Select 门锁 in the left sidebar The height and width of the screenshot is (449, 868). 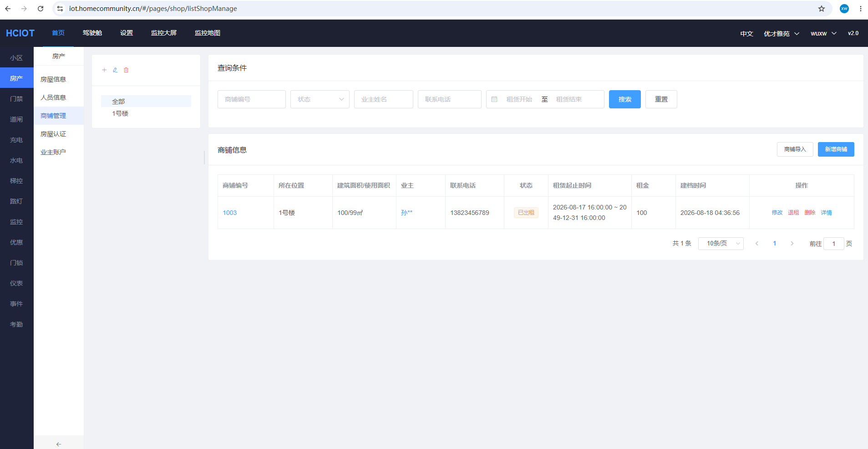click(x=17, y=263)
